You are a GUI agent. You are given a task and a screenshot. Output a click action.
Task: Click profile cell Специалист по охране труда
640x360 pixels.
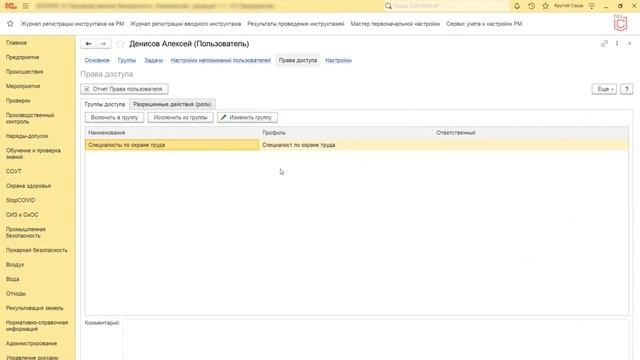346,145
